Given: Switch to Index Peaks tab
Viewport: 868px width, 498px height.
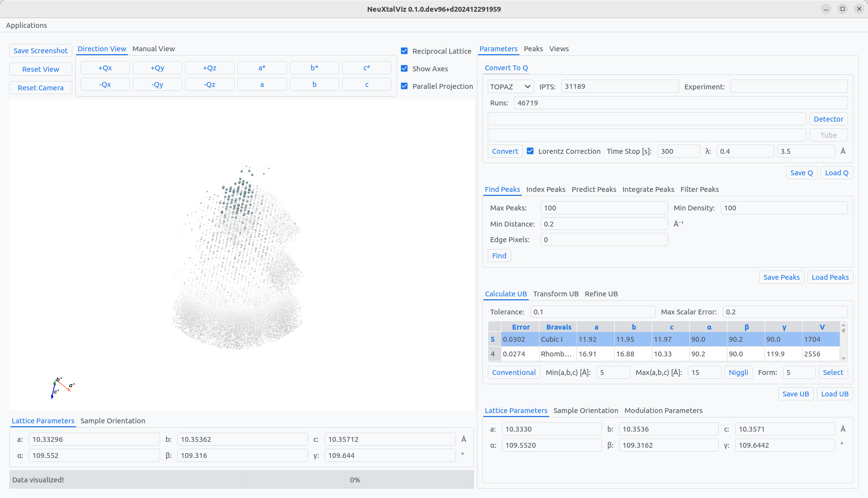Looking at the screenshot, I should pyautogui.click(x=546, y=189).
